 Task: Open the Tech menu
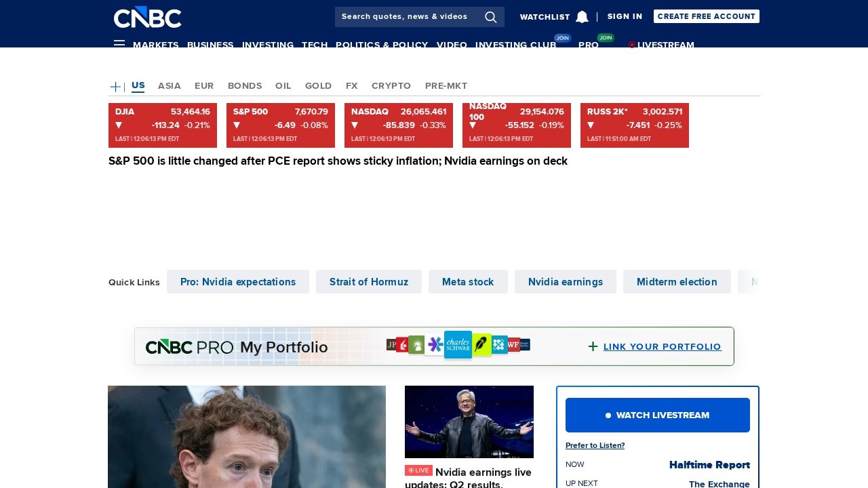click(315, 45)
